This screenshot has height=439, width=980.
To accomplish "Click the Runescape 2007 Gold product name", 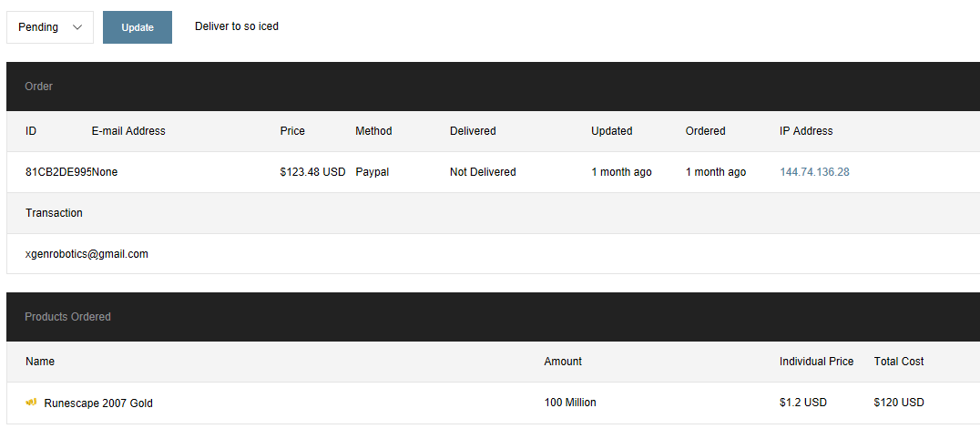I will [x=98, y=403].
